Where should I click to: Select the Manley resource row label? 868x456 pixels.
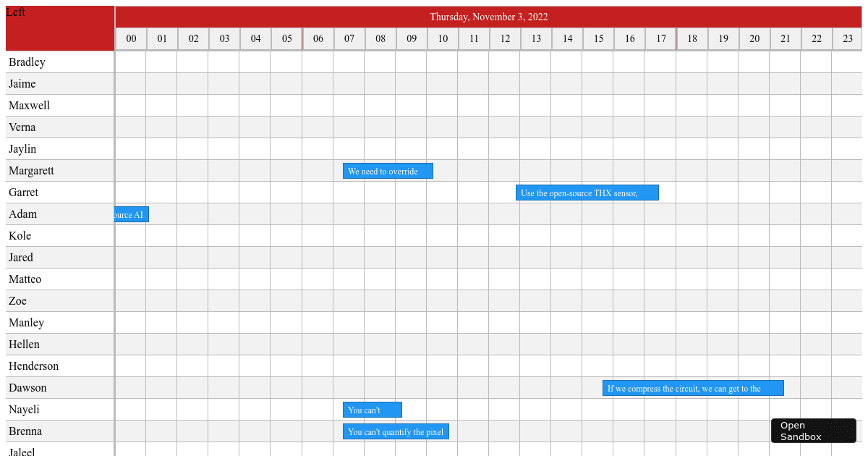click(60, 323)
